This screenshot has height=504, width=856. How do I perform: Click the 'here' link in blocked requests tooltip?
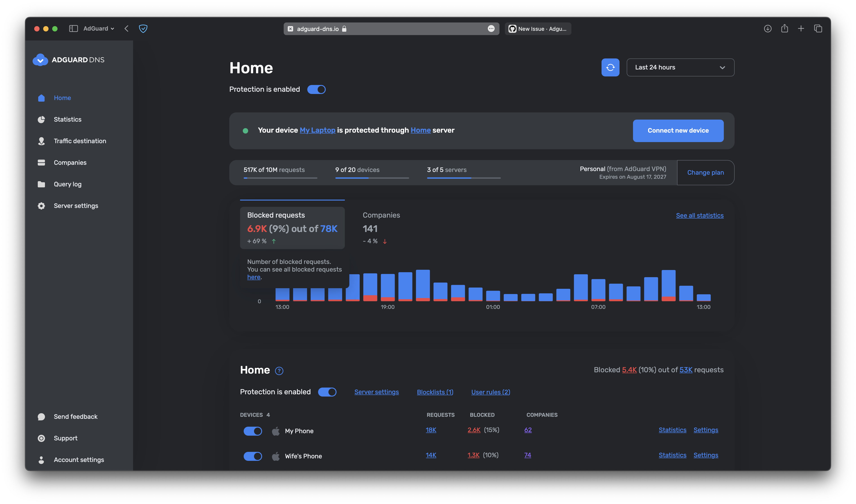(x=254, y=277)
